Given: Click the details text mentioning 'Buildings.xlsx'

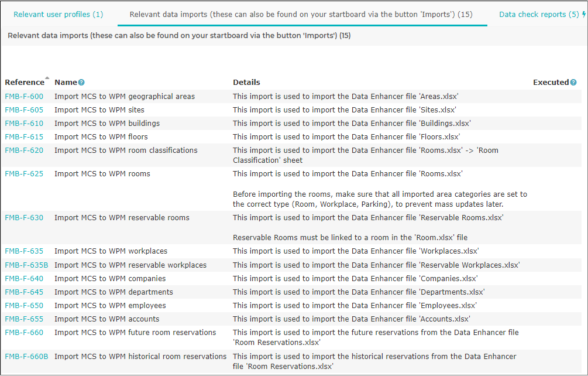Looking at the screenshot, I should point(352,124).
